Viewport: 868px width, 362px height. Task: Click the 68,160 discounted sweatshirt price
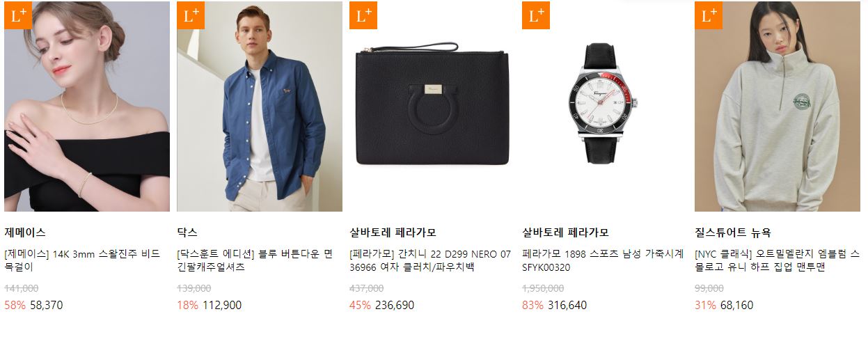point(736,305)
